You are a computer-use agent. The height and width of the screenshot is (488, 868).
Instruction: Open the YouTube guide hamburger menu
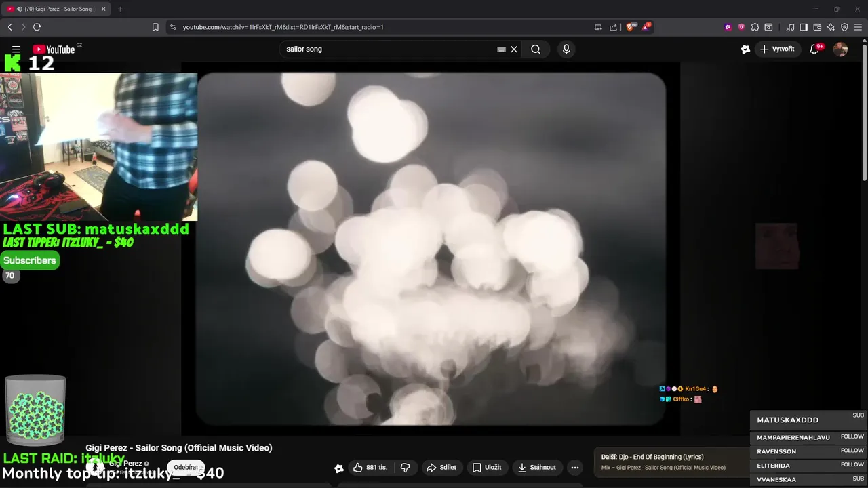16,49
